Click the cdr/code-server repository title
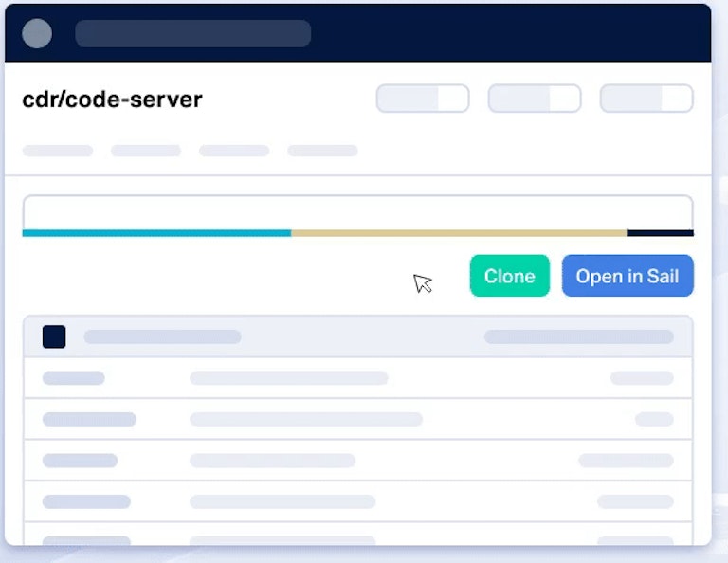This screenshot has width=728, height=563. pos(113,100)
